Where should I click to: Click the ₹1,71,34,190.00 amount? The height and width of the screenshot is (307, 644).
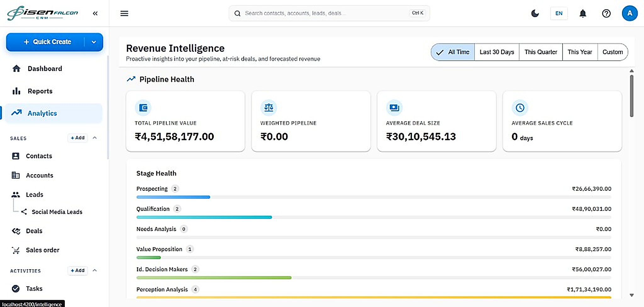tap(589, 289)
